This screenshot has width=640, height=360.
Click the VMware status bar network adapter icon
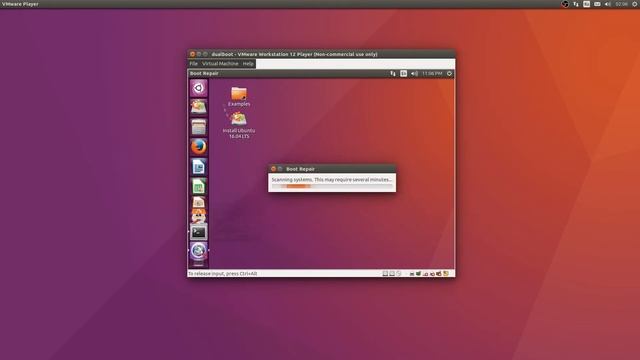(425, 274)
